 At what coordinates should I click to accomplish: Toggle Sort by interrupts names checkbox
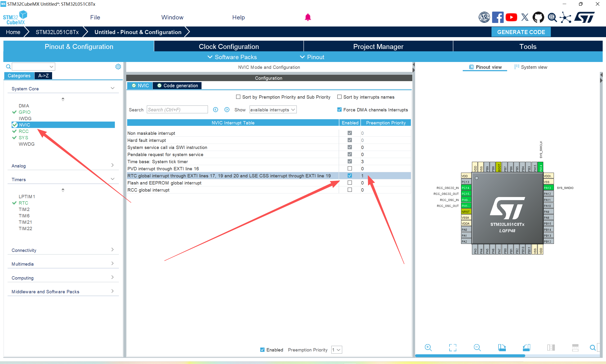(x=339, y=97)
